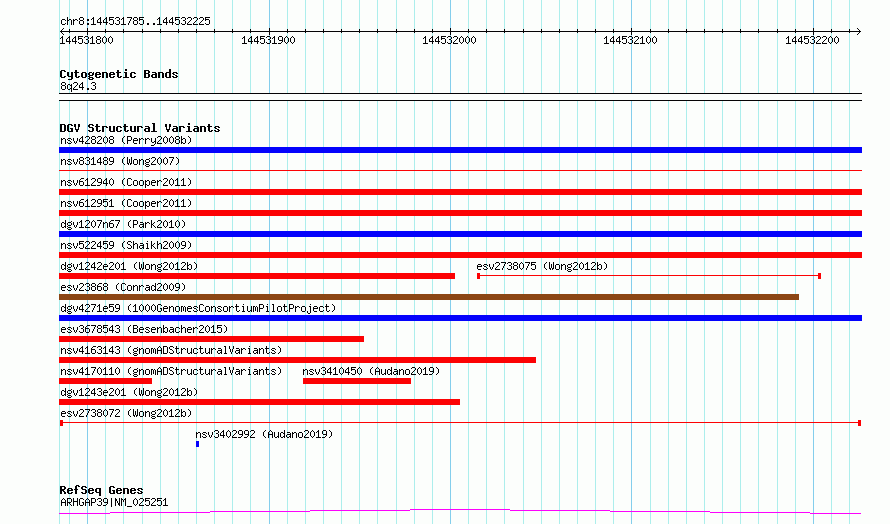Viewport: 890px width, 524px height.
Task: Open the dgv1243e201 (Wong2012b) label
Action: [129, 392]
